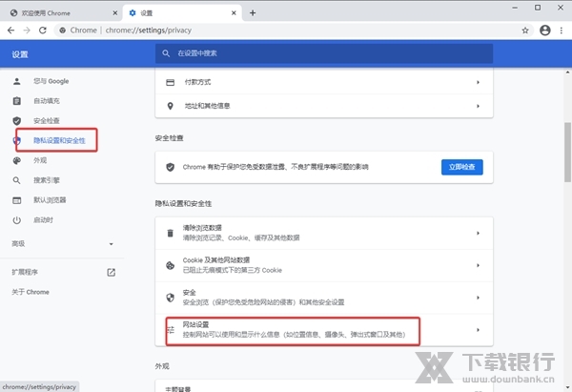Open 搜索引擎 in the sidebar

(47, 180)
